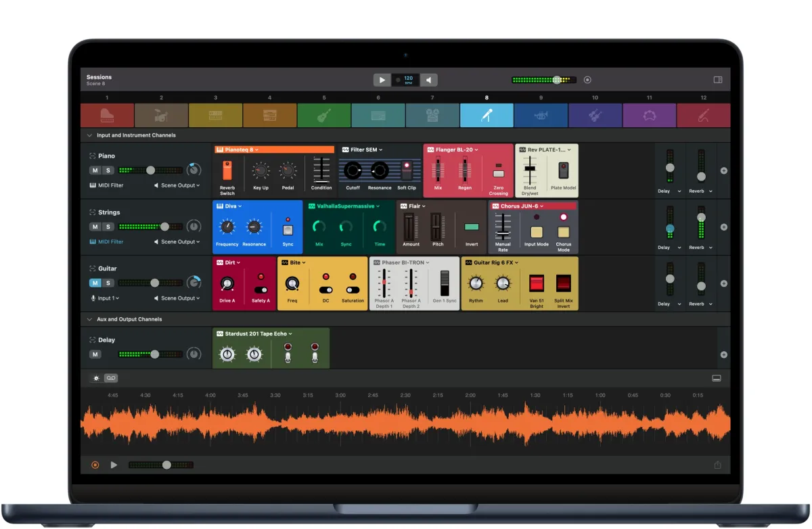812x529 pixels.
Task: Collapse the Input and Instrument Channels section
Action: [90, 135]
